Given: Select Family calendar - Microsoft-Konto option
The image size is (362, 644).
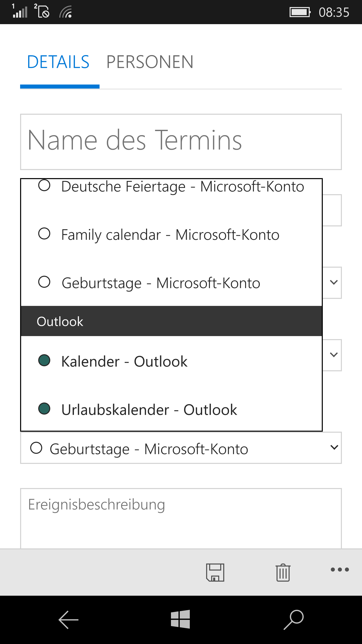Looking at the screenshot, I should [x=171, y=234].
